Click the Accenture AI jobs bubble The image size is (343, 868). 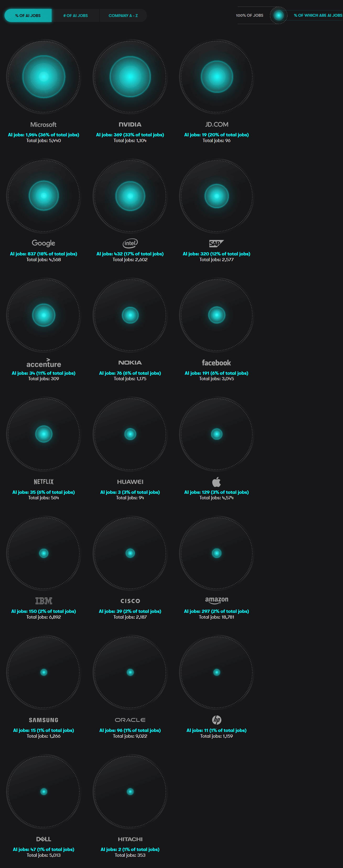pyautogui.click(x=43, y=315)
